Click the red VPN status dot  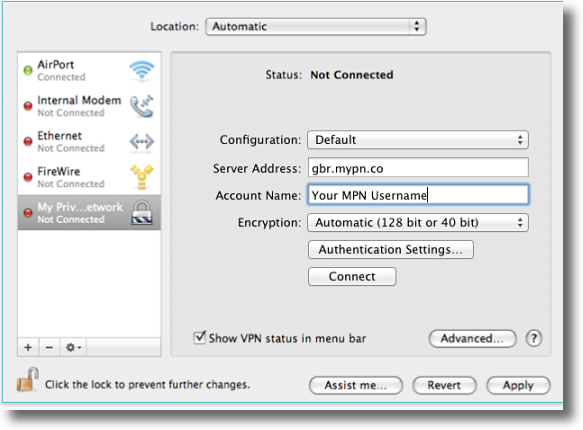(28, 213)
